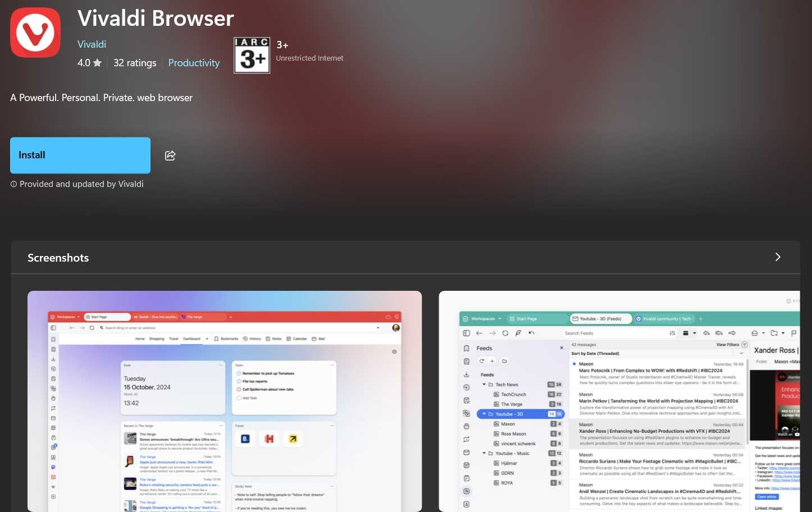Click the 32 ratings count
Image resolution: width=812 pixels, height=512 pixels.
[135, 63]
